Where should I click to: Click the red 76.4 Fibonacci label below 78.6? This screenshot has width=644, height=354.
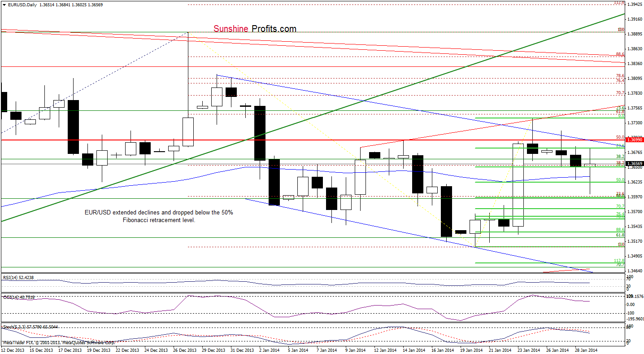pyautogui.click(x=620, y=80)
